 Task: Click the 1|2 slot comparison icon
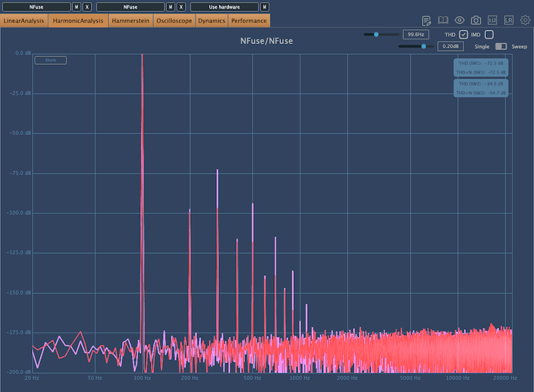click(492, 21)
